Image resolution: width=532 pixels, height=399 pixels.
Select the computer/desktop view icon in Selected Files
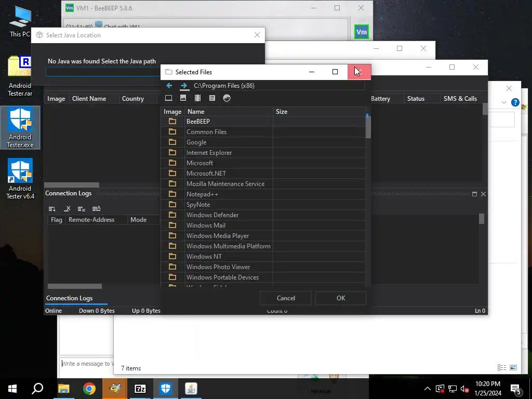point(168,98)
